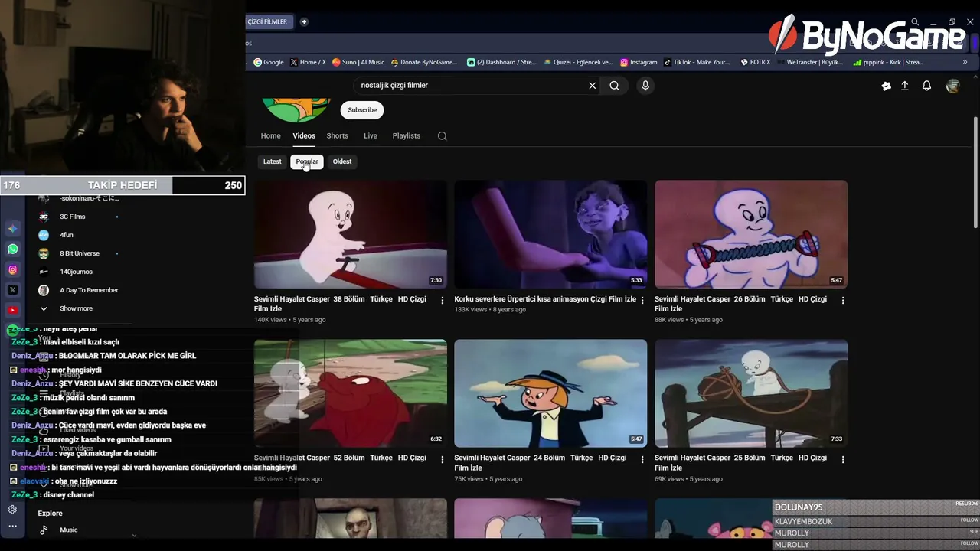The height and width of the screenshot is (551, 980).
Task: Play Sevimli Hayalet Casper 26 Bölüm thumbnail
Action: (x=751, y=234)
